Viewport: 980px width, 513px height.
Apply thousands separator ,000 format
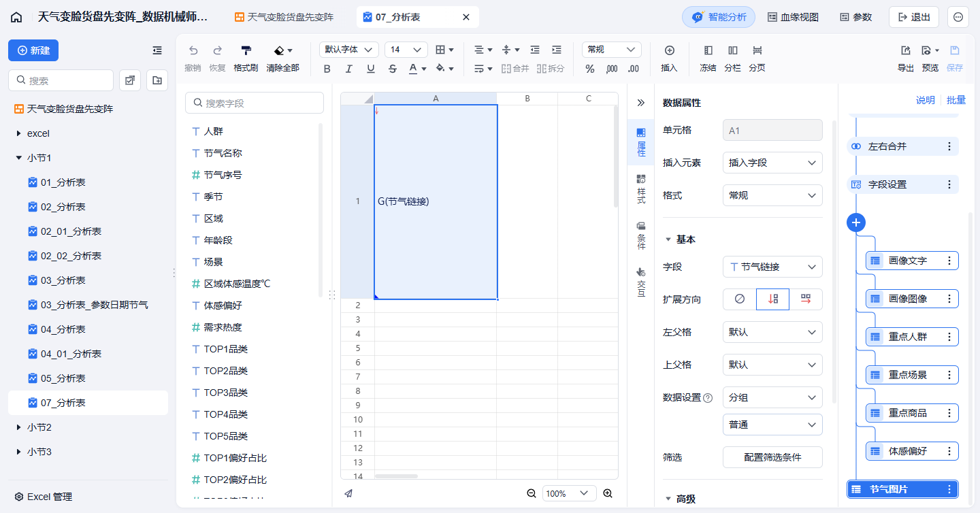tap(612, 69)
